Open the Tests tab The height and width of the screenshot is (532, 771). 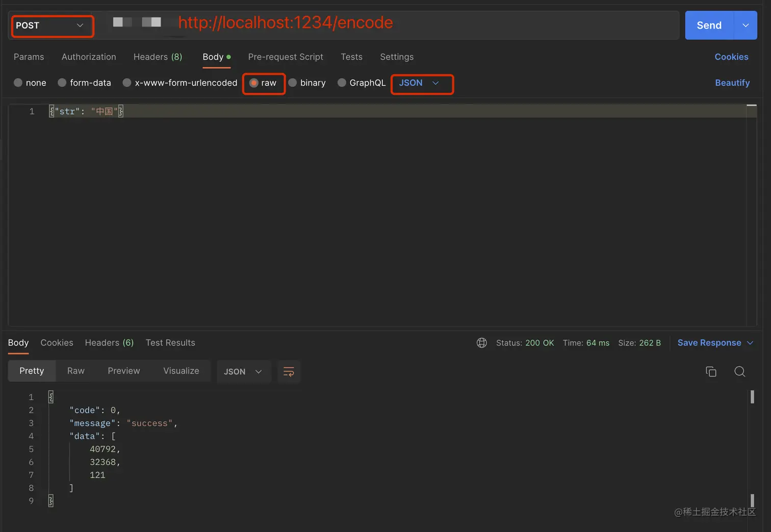click(352, 57)
